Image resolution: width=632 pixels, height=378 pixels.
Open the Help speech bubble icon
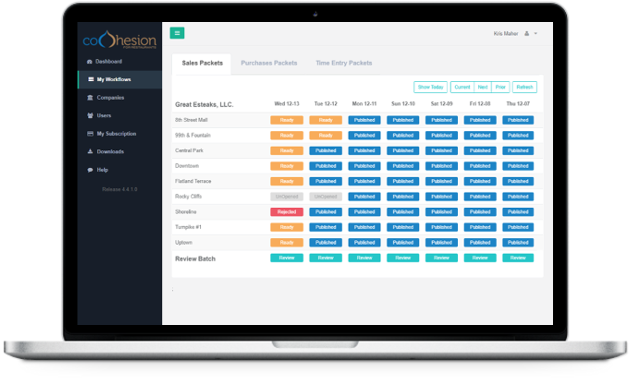click(90, 170)
